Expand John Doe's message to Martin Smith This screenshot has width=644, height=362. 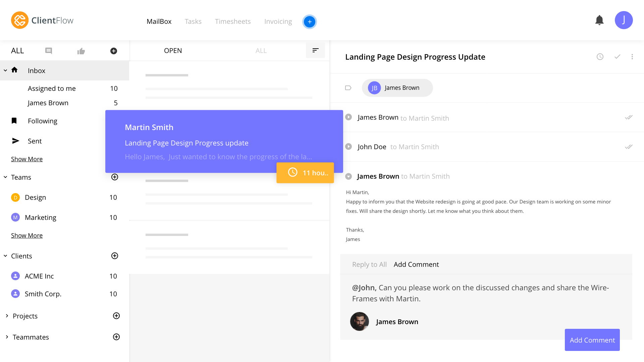(348, 146)
